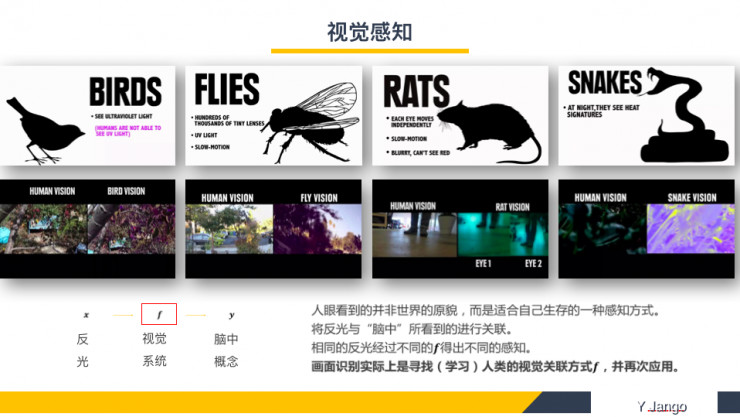Image resolution: width=740 pixels, height=417 pixels.
Task: Select the red-boxed f symbol
Action: click(159, 314)
